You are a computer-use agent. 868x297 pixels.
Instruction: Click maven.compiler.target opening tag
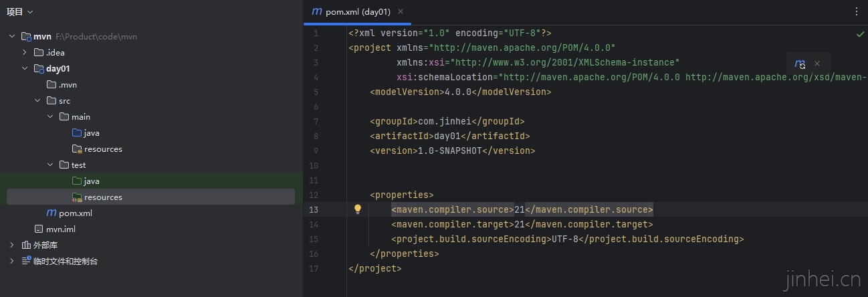pos(453,224)
